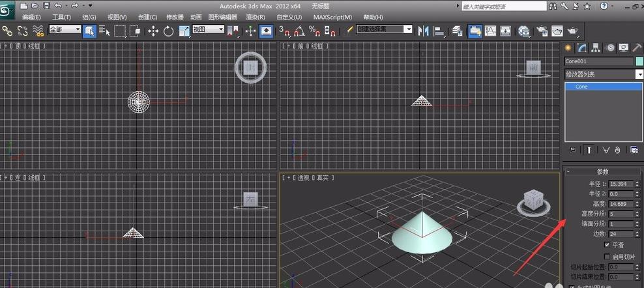Select the Select and Scale tool
The height and width of the screenshot is (288, 644).
[184, 31]
